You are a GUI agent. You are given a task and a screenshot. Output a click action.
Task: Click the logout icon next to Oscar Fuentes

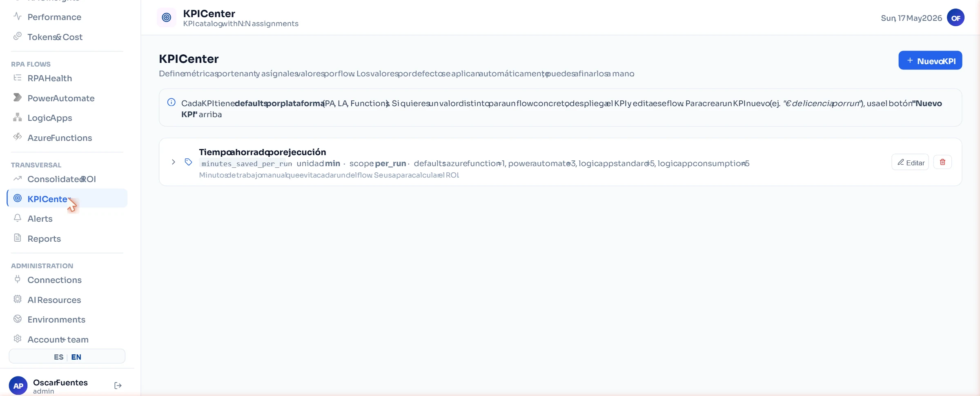[x=118, y=386]
